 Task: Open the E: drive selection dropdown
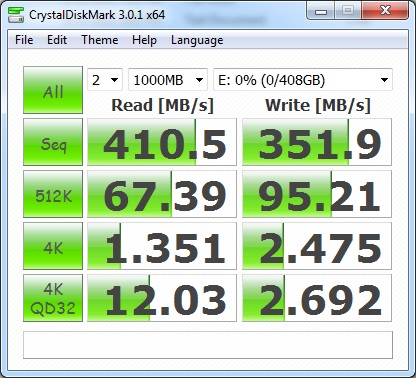pyautogui.click(x=303, y=80)
